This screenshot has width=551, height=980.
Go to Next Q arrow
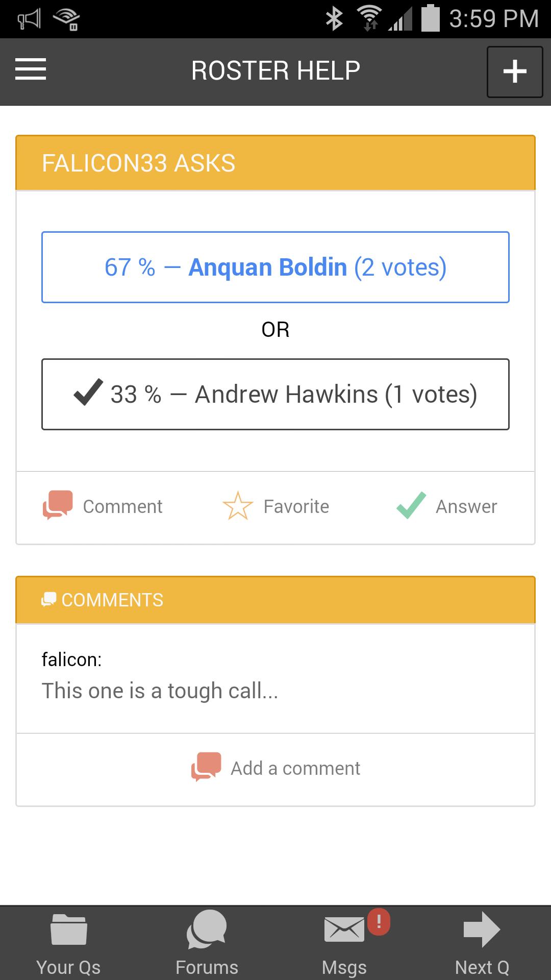coord(482,944)
